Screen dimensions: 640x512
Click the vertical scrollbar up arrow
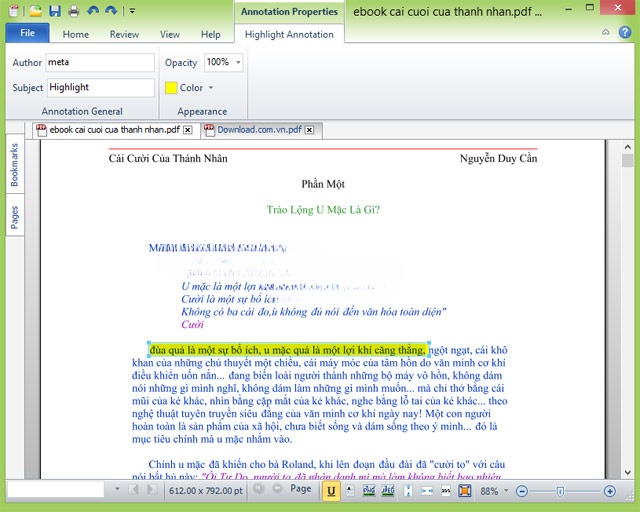tap(628, 147)
